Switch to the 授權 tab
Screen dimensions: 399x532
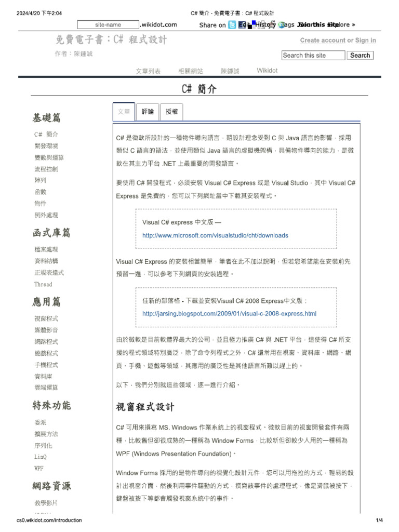(171, 112)
